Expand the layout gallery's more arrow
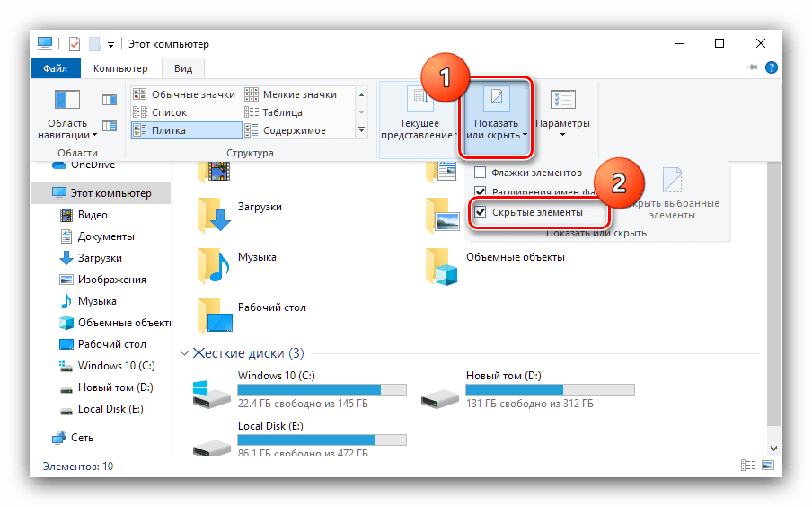 (361, 131)
